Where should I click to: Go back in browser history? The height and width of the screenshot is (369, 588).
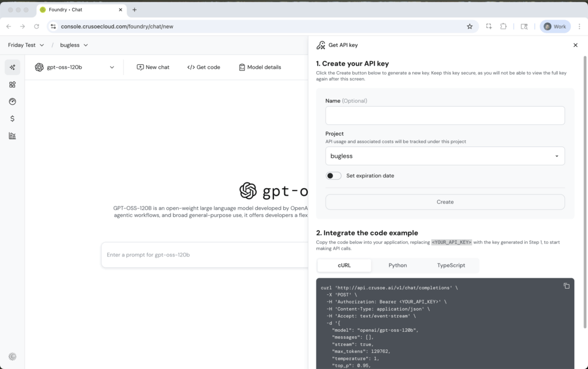pyautogui.click(x=9, y=26)
